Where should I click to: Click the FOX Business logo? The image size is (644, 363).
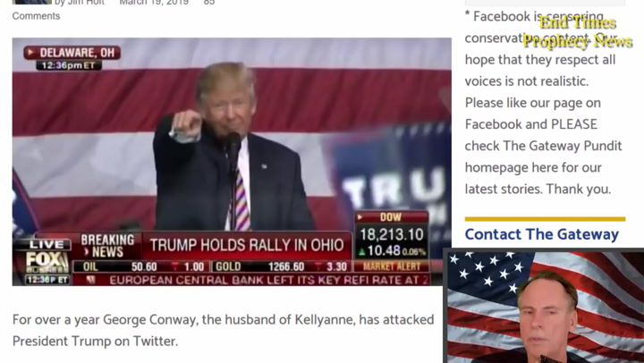[47, 262]
